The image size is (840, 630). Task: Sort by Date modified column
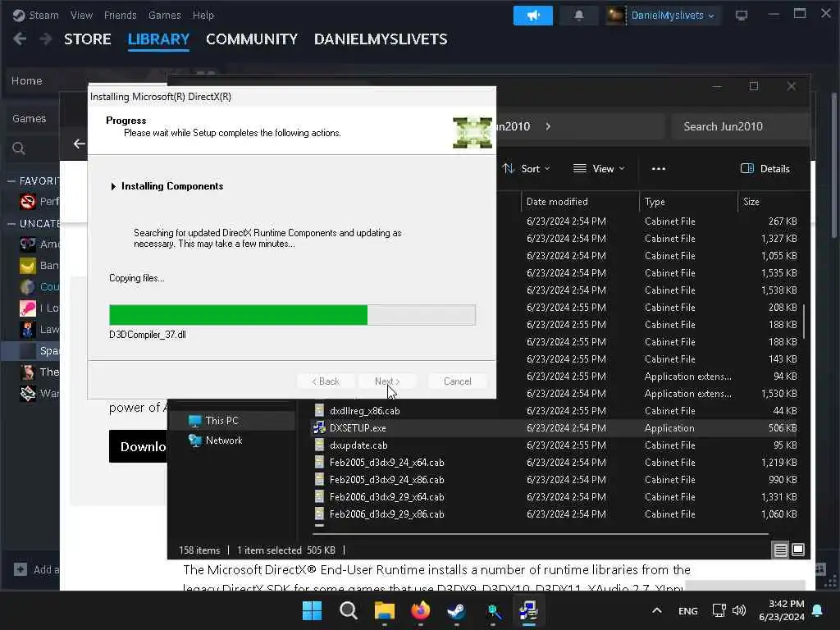[x=557, y=202]
